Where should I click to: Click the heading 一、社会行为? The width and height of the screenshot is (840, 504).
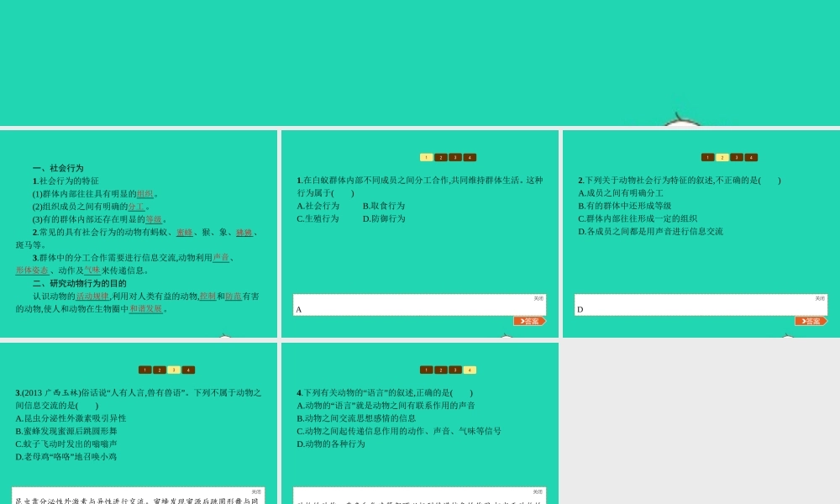pyautogui.click(x=58, y=168)
